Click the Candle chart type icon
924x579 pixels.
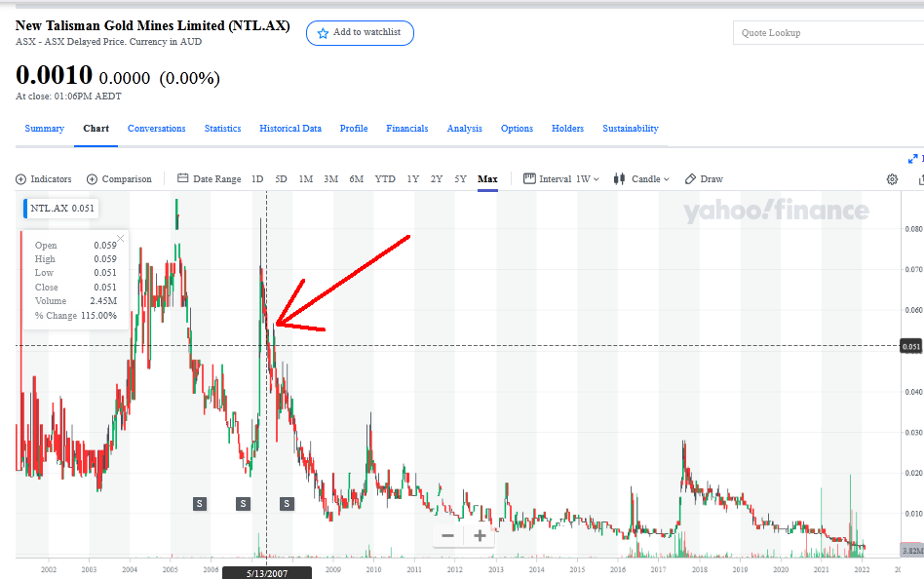tap(619, 178)
